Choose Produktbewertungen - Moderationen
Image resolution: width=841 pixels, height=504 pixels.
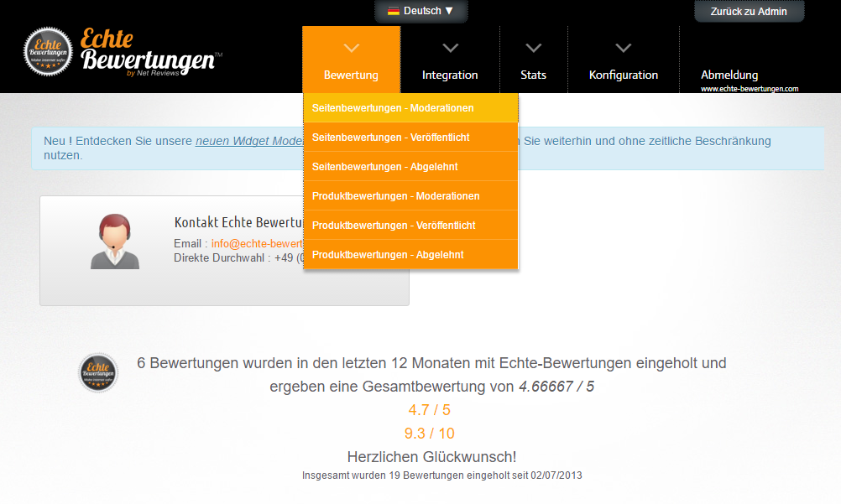click(410, 196)
